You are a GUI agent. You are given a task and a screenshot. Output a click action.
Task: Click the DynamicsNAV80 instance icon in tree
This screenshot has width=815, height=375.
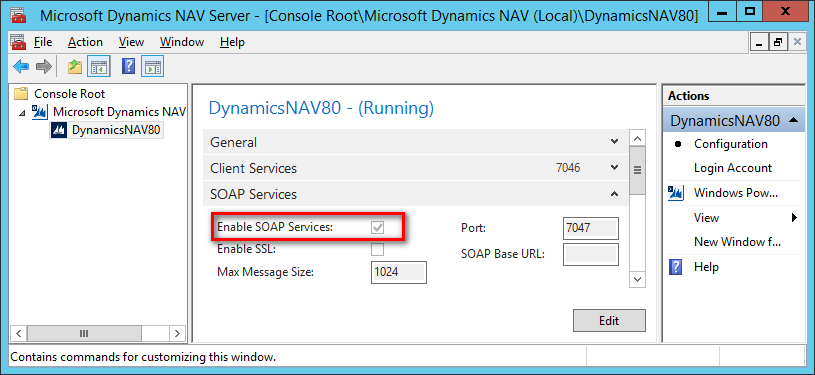point(60,130)
